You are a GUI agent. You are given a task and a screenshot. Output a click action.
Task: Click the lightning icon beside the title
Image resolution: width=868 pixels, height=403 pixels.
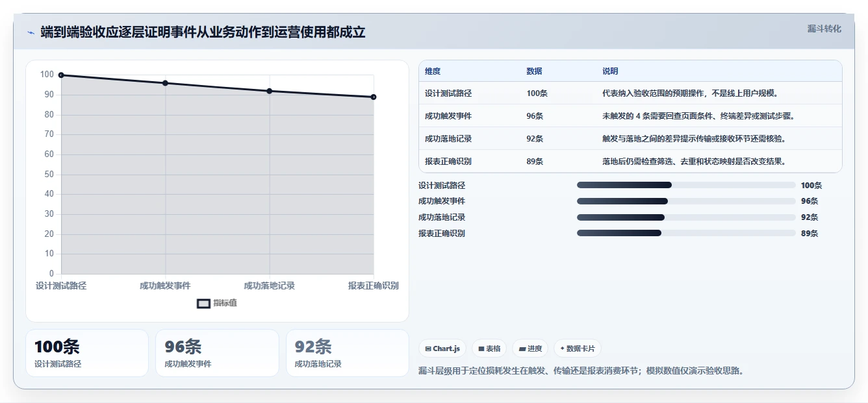31,32
